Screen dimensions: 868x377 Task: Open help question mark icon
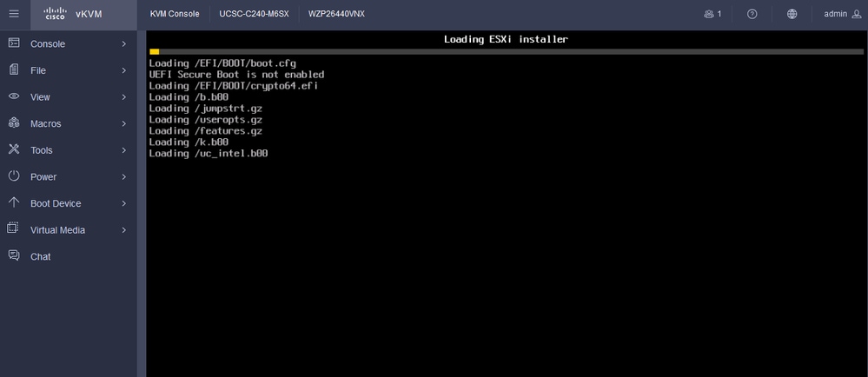752,14
